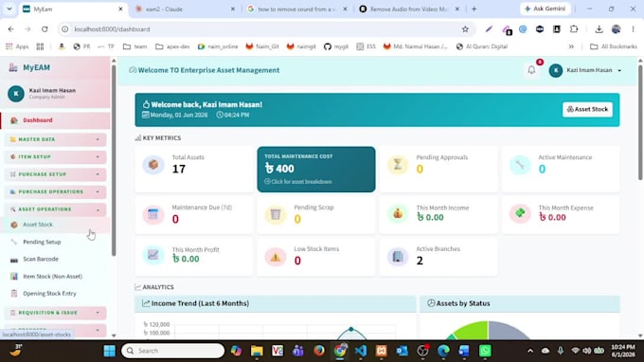Reload the page with refresh icon
Viewport: 644px width, 362px height.
[x=45, y=29]
